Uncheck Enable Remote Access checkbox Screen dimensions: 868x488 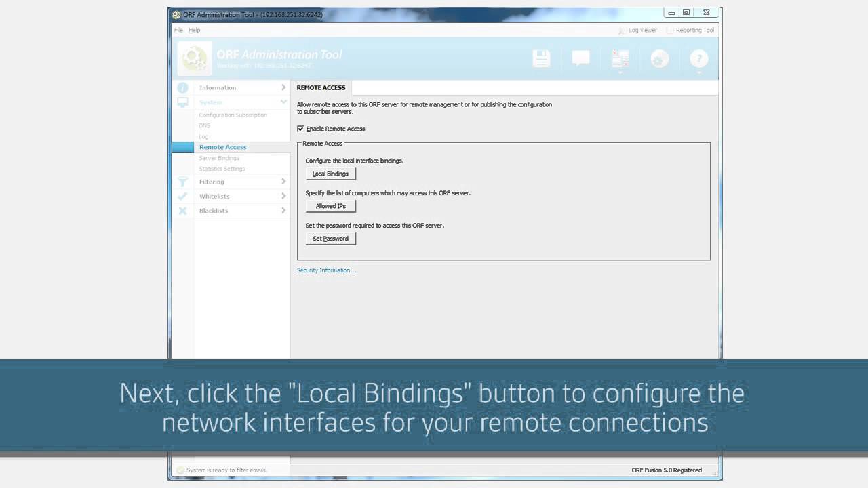coord(300,129)
